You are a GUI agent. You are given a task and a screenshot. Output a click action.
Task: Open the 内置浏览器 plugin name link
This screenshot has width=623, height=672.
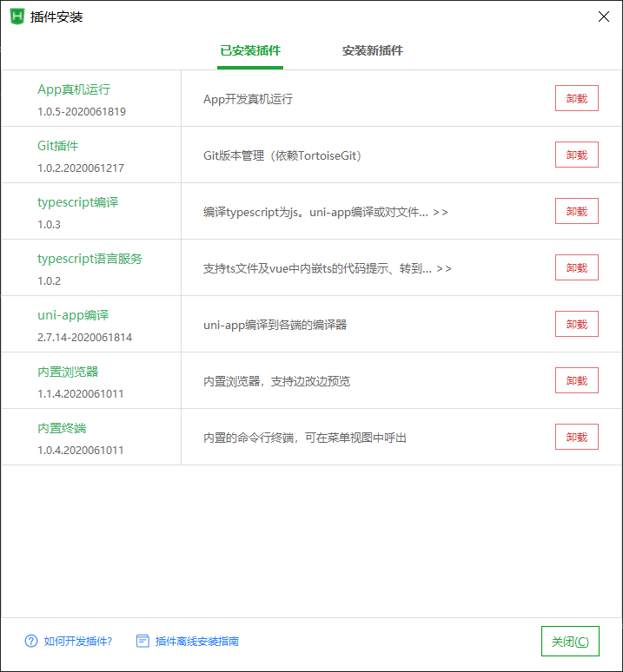(68, 372)
